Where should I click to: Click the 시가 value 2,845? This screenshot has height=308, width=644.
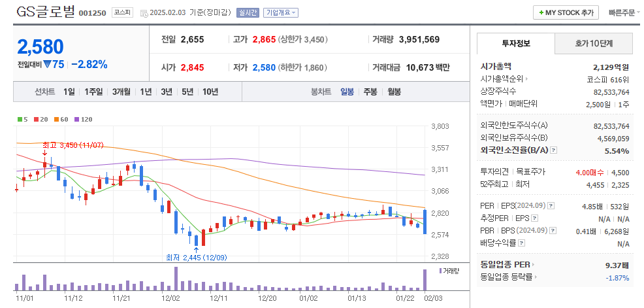pyautogui.click(x=192, y=67)
